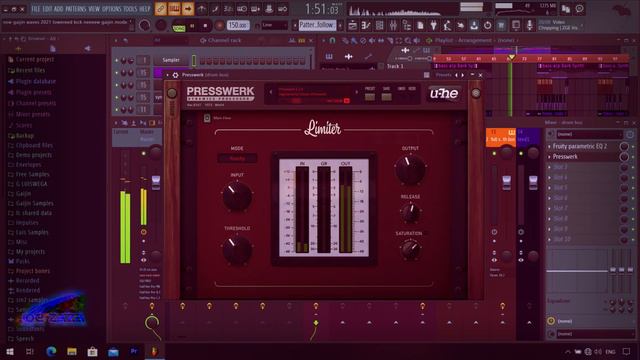Screen dimensions: 640x360
Task: Toggle Presswerk slot enable knob
Action: tap(624, 156)
